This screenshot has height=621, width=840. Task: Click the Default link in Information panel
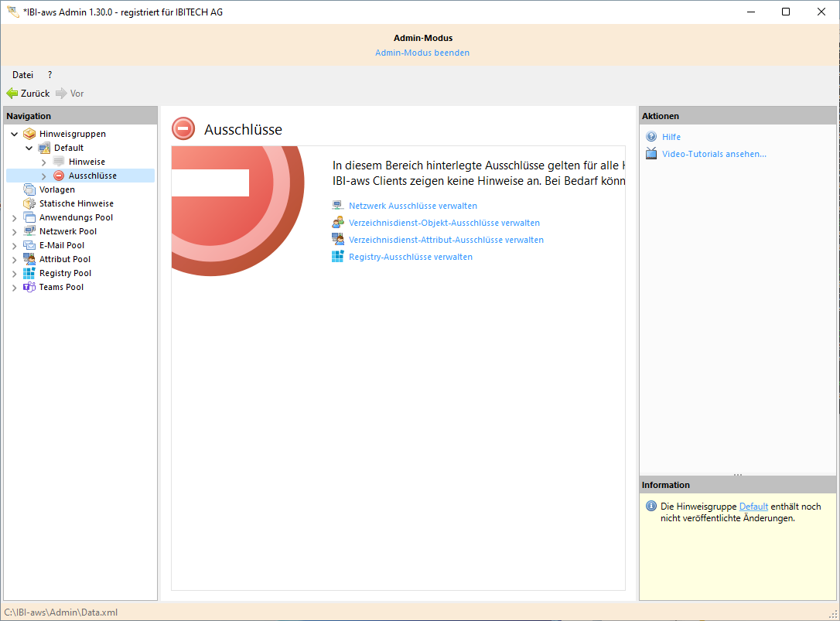tap(753, 507)
